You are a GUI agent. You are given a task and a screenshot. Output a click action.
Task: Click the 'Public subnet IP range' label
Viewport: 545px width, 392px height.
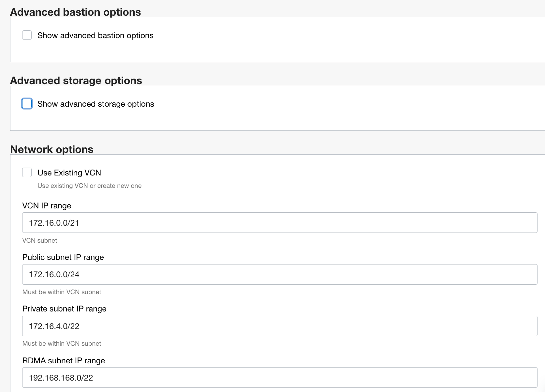pos(63,257)
